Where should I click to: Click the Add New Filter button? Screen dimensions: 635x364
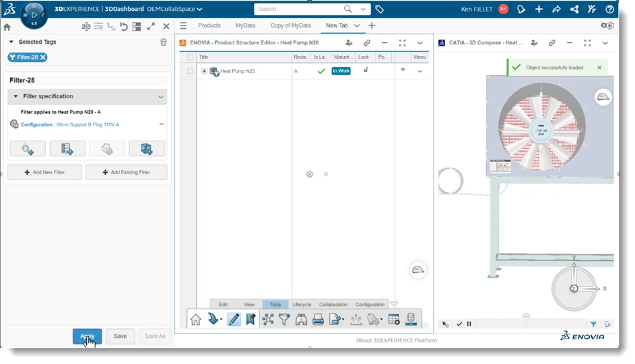44,172
